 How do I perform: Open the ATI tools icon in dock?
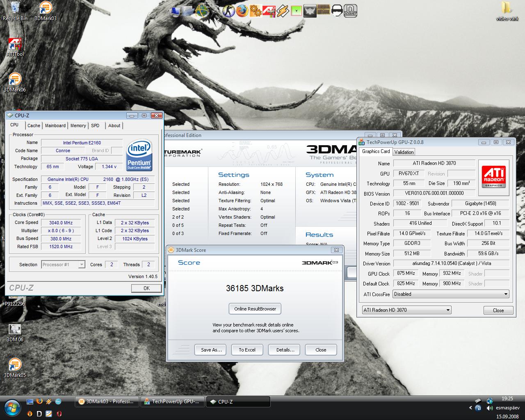coord(269,11)
